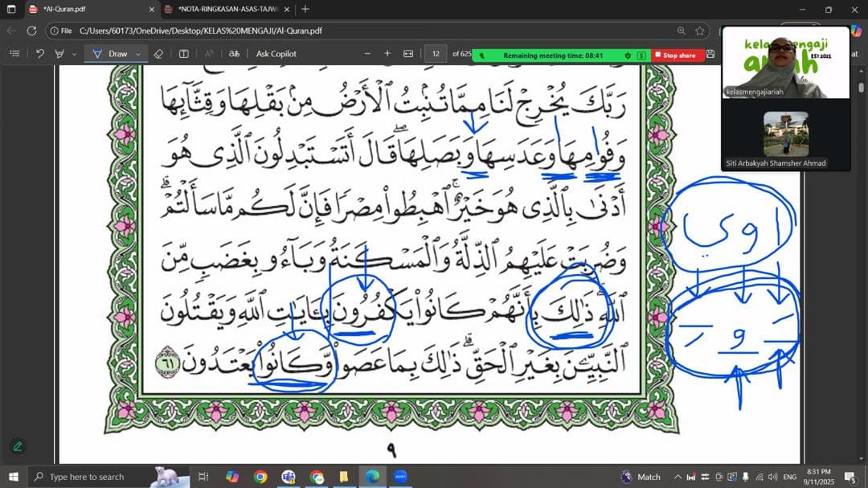Zoom in the PDF
The height and width of the screenshot is (488, 868).
[387, 54]
